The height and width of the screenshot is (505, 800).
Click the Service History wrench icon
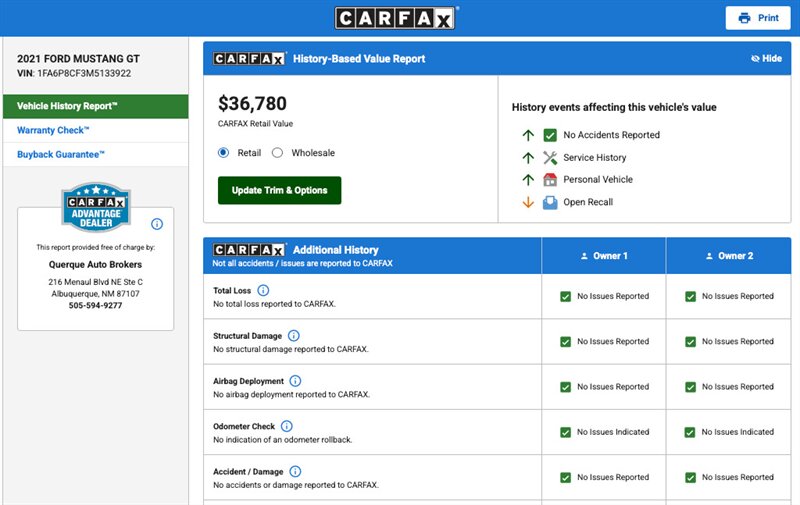(x=550, y=157)
